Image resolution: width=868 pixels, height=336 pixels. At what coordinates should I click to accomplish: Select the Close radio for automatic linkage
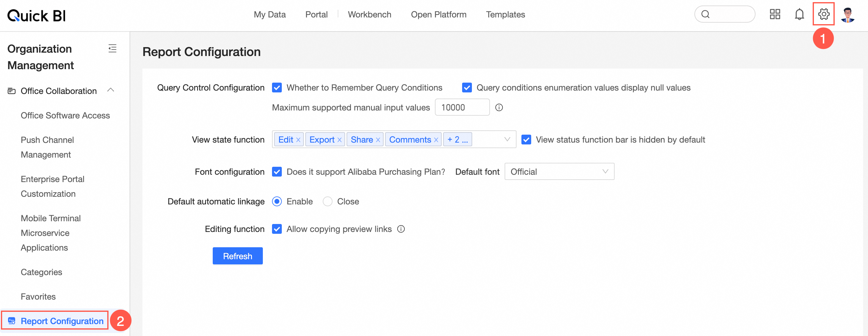(327, 201)
